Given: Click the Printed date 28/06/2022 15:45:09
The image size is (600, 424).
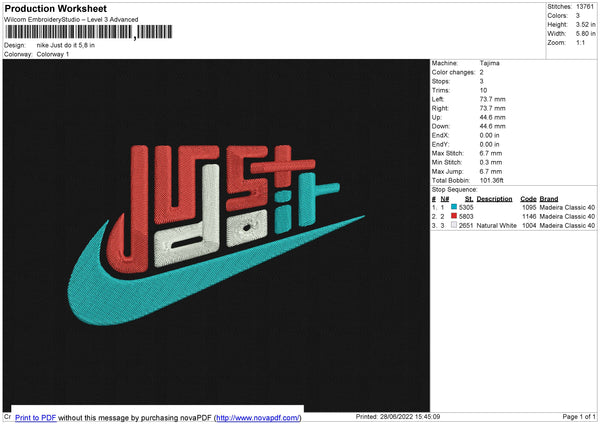Looking at the screenshot, I should click(410, 417).
